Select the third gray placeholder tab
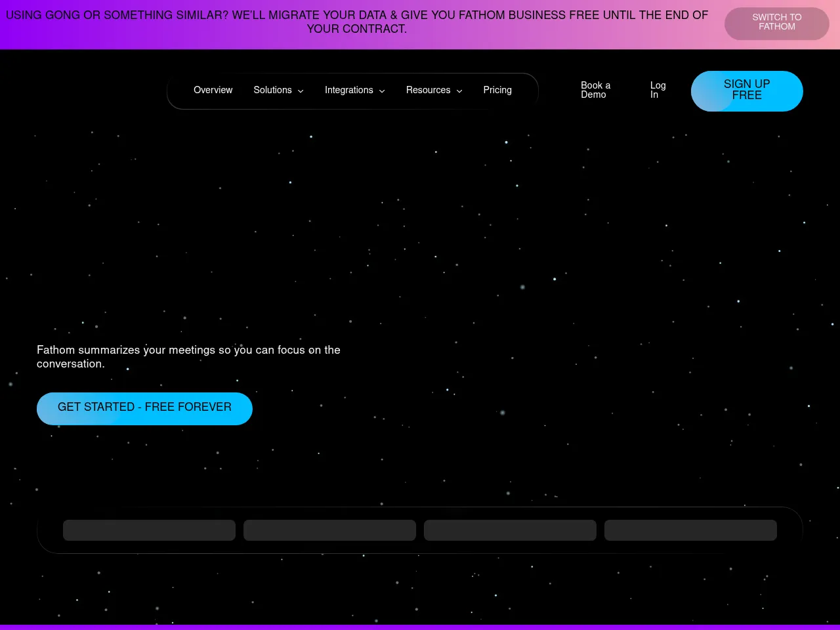This screenshot has width=840, height=630. (510, 530)
